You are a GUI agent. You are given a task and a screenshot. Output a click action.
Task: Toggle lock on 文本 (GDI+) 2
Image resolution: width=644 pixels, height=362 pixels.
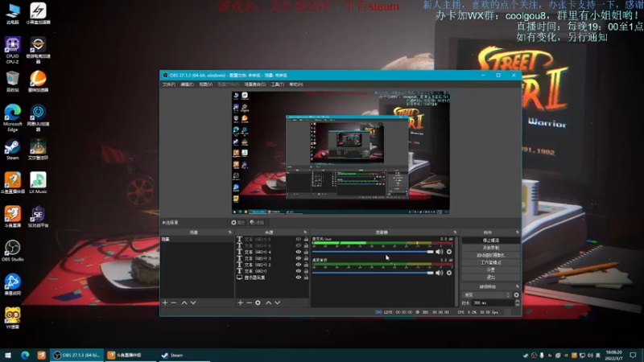(x=306, y=265)
